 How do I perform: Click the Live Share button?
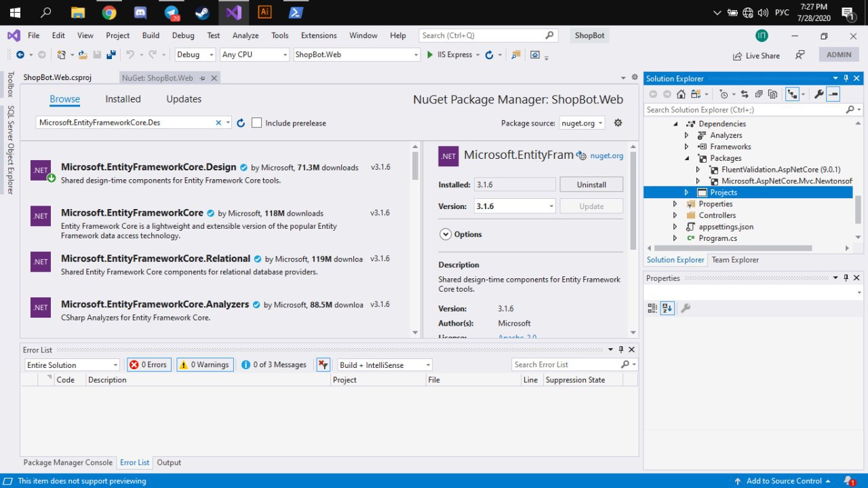point(757,56)
